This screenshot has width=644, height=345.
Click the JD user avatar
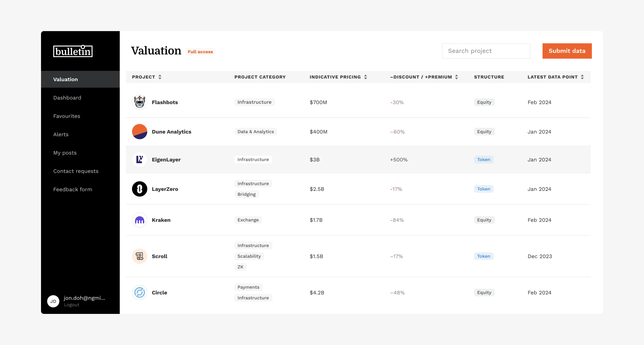click(53, 301)
